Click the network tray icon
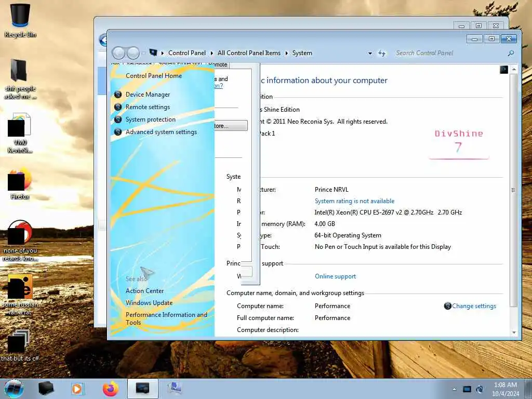The height and width of the screenshot is (399, 532). click(x=467, y=389)
